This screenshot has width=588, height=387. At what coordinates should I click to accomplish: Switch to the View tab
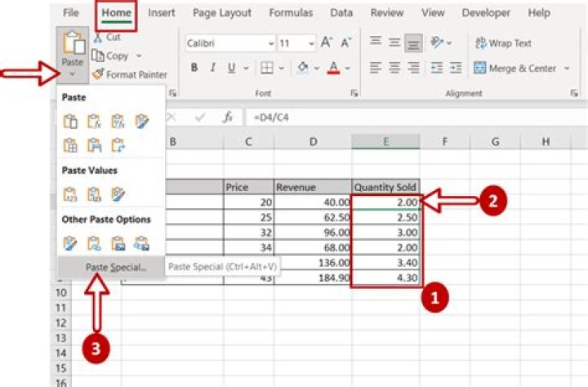click(x=433, y=13)
